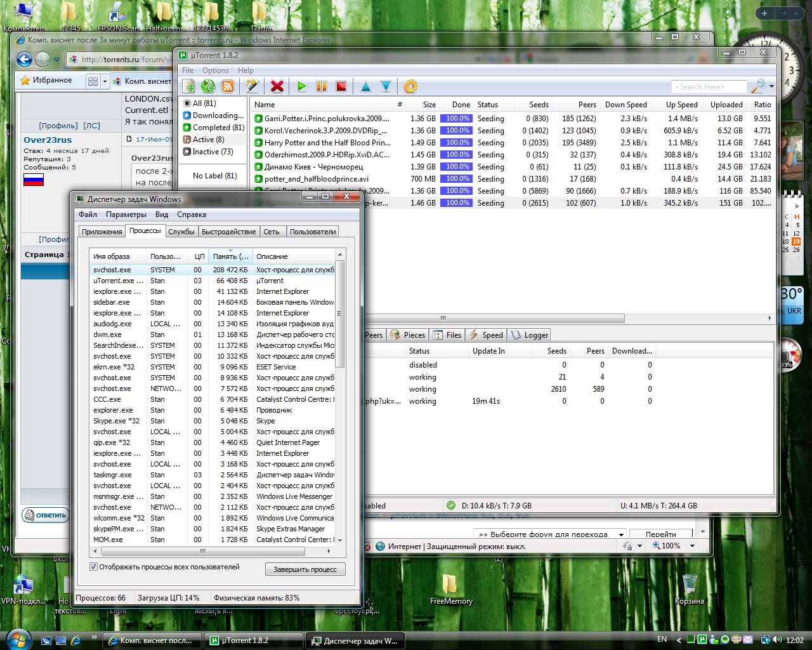Screen dimensions: 812x650
Task: Open recent pages dropdown beside IE forward button
Action: tap(56, 60)
